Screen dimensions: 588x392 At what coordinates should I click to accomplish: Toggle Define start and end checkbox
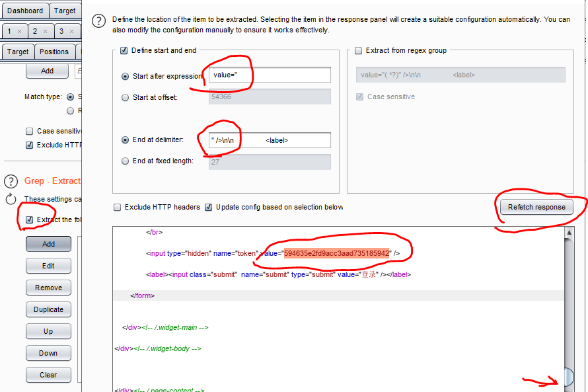click(x=124, y=50)
